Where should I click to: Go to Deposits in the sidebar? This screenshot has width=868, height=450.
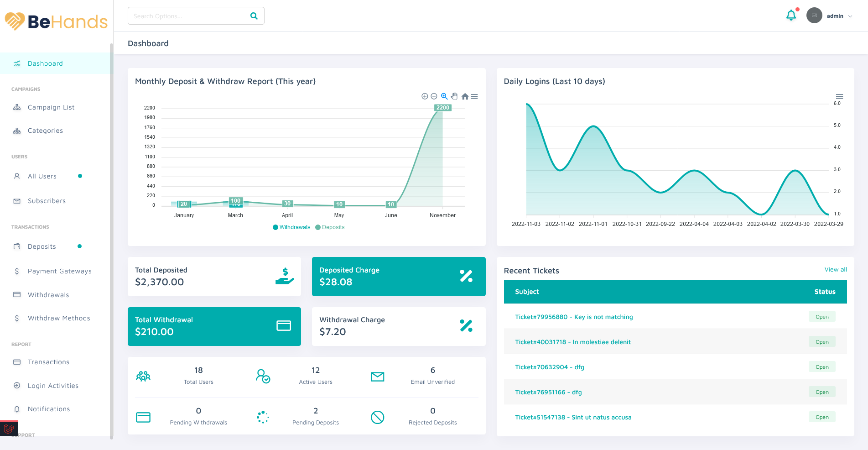click(x=42, y=246)
